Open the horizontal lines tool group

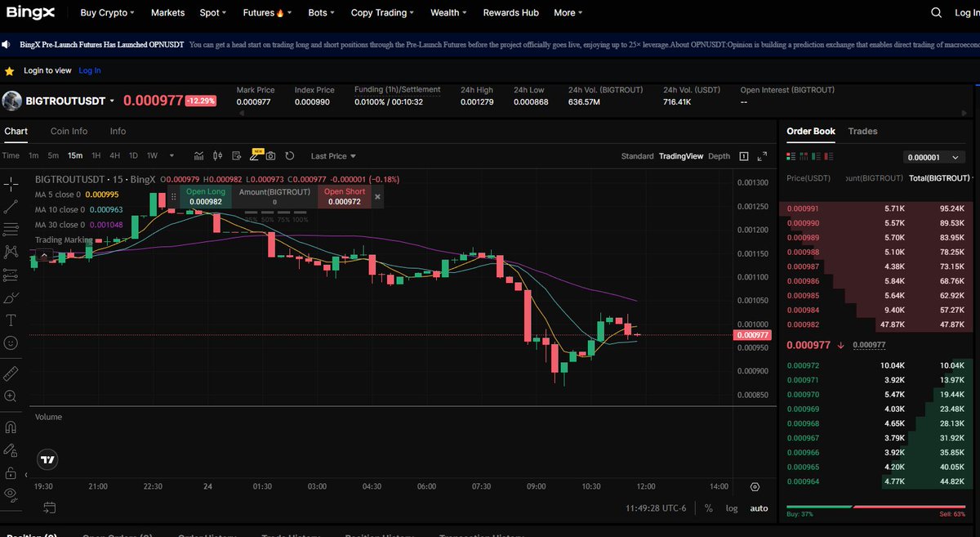click(x=11, y=229)
